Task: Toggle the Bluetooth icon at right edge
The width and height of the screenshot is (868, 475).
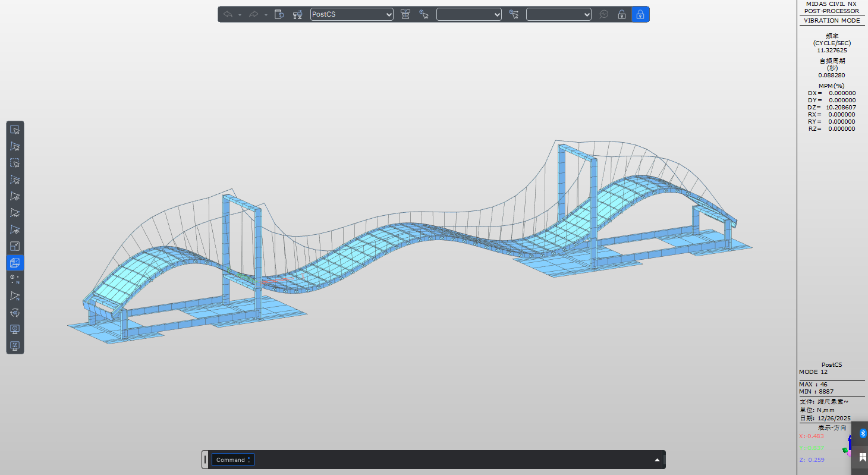Action: tap(863, 433)
